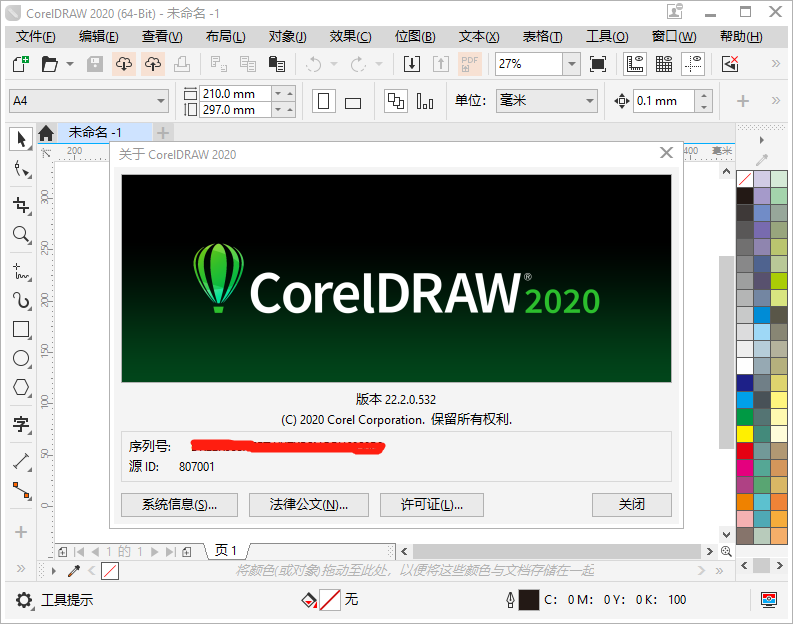Click the full-screen preview icon
Image resolution: width=793 pixels, height=624 pixels.
[598, 64]
